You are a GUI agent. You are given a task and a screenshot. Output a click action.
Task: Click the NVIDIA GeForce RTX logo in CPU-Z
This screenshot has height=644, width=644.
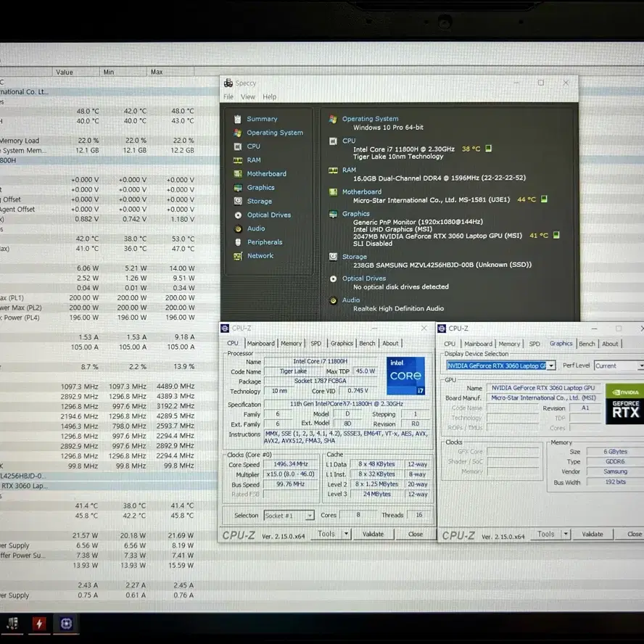624,404
